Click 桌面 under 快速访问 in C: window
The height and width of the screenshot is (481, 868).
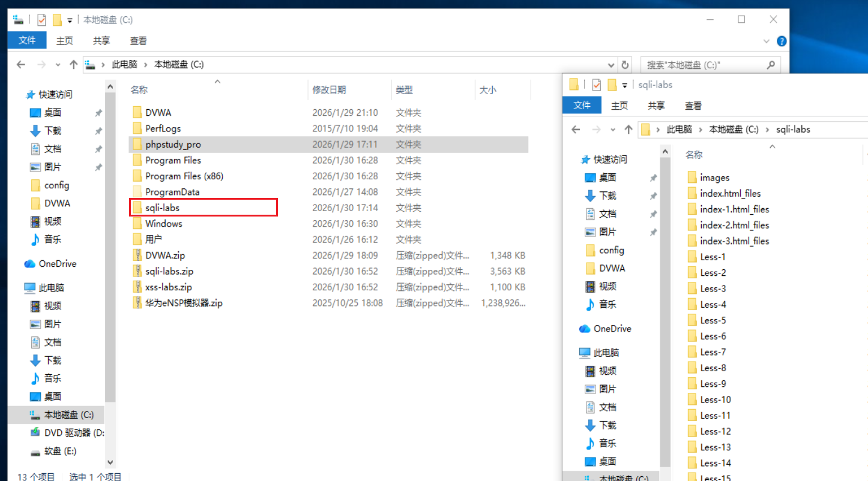(53, 112)
